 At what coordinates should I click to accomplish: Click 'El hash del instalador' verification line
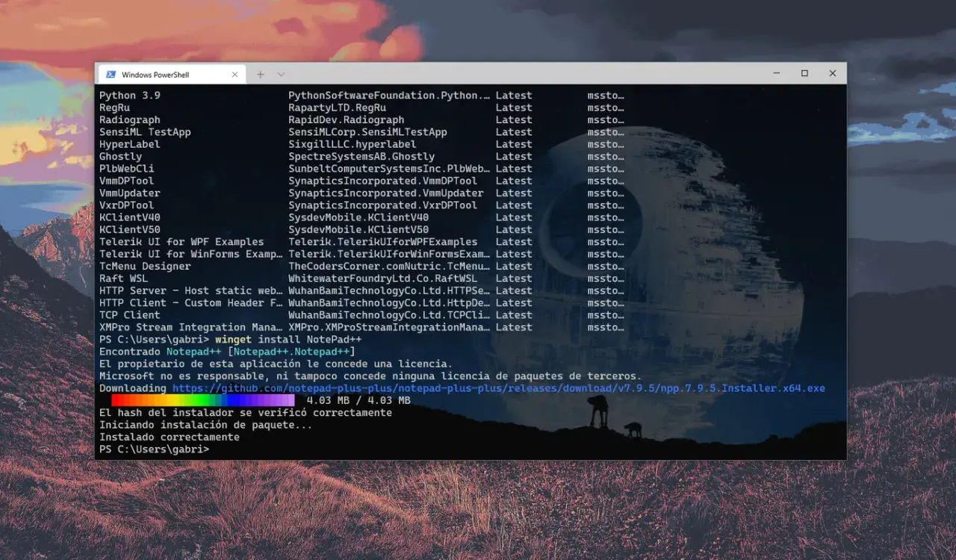click(x=246, y=413)
